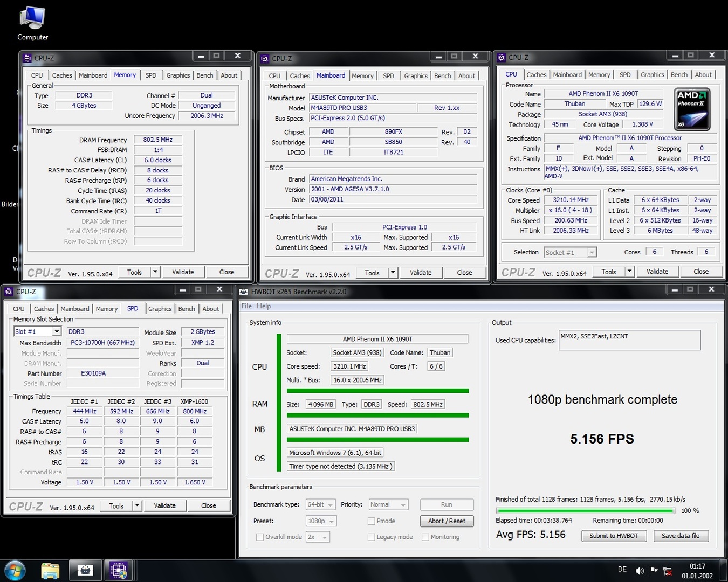This screenshot has height=582, width=728.
Task: Toggle the Legacy mode checkbox
Action: tap(371, 537)
